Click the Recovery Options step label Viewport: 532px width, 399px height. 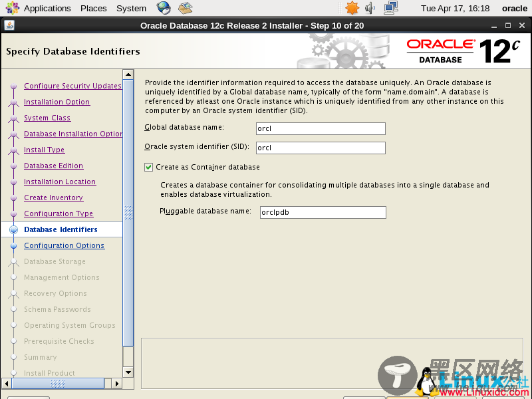click(56, 293)
